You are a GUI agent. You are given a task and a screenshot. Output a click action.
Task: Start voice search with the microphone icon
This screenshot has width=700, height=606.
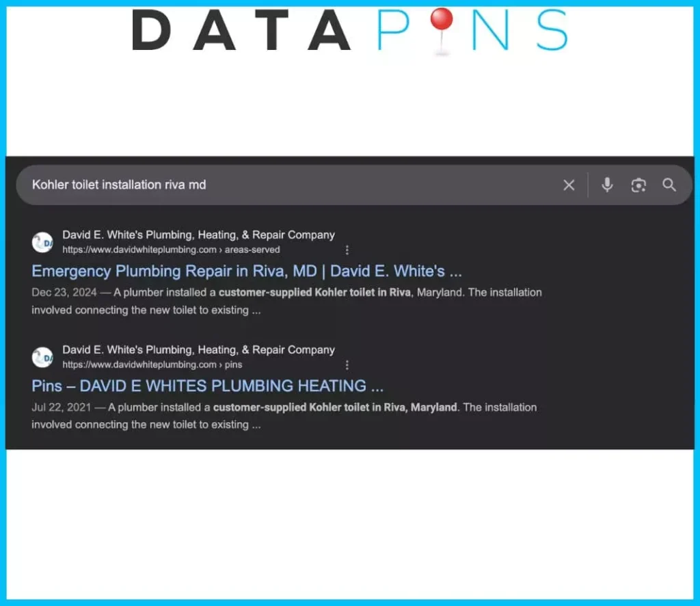(x=607, y=185)
